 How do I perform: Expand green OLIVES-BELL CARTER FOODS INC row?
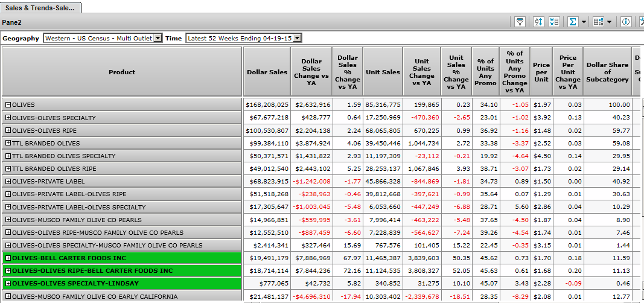8,258
